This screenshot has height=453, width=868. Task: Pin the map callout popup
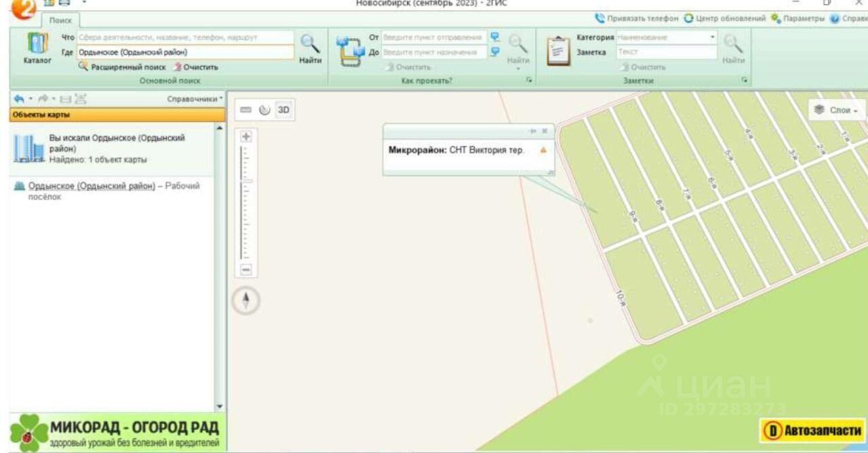(533, 130)
